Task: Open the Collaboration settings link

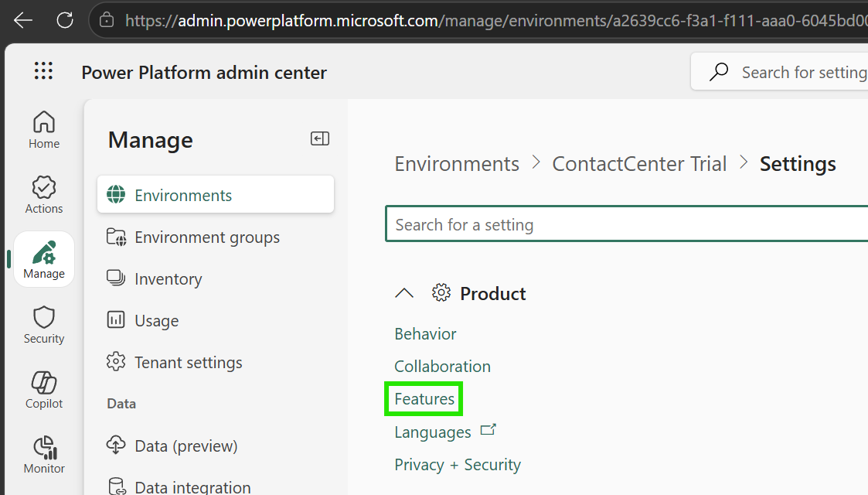Action: pyautogui.click(x=442, y=366)
